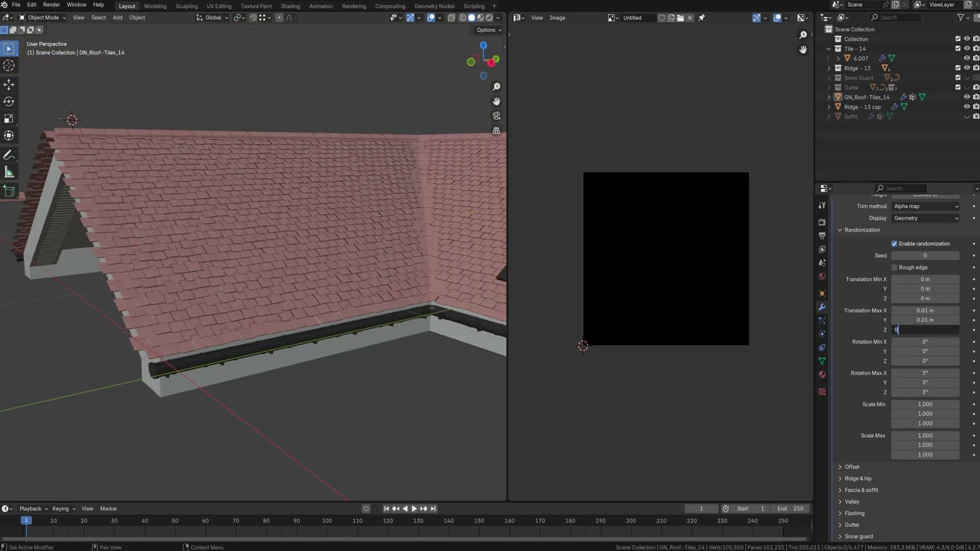Image resolution: width=980 pixels, height=551 pixels.
Task: Select the Transform tool
Action: pyautogui.click(x=9, y=135)
